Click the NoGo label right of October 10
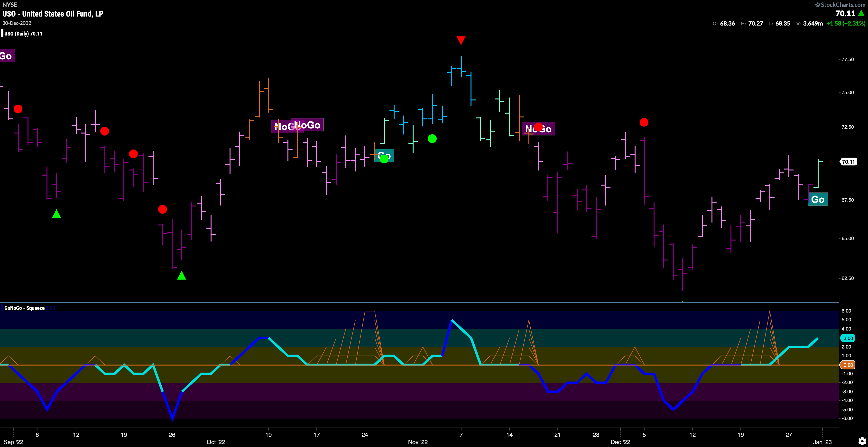 click(307, 125)
